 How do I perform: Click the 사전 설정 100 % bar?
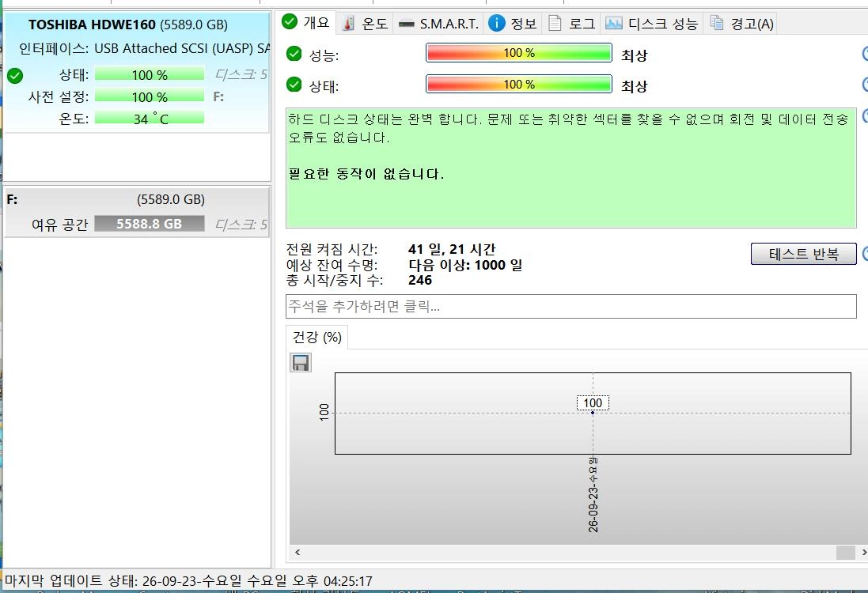pos(150,96)
